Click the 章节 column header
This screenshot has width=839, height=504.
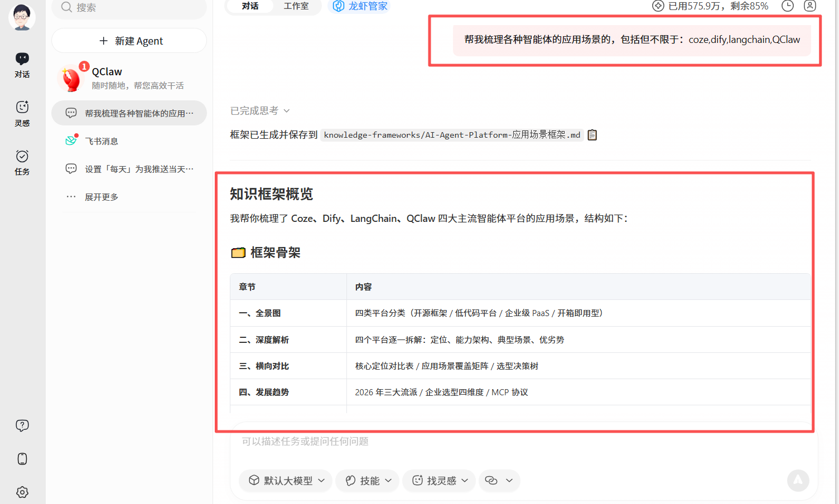(x=288, y=287)
